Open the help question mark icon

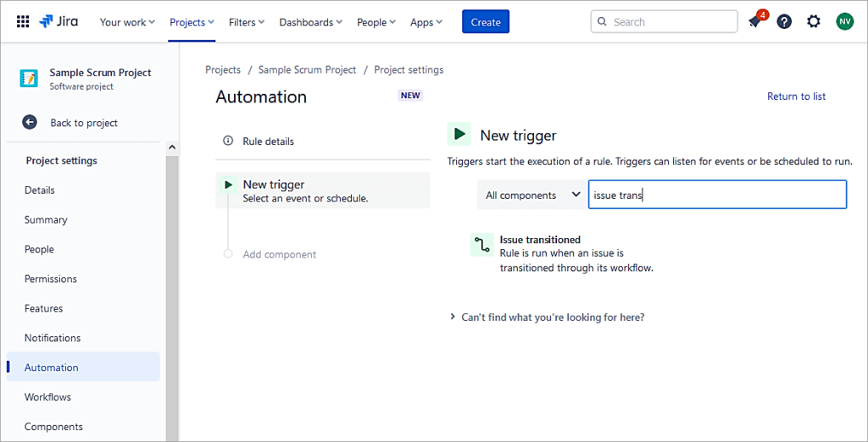point(784,22)
